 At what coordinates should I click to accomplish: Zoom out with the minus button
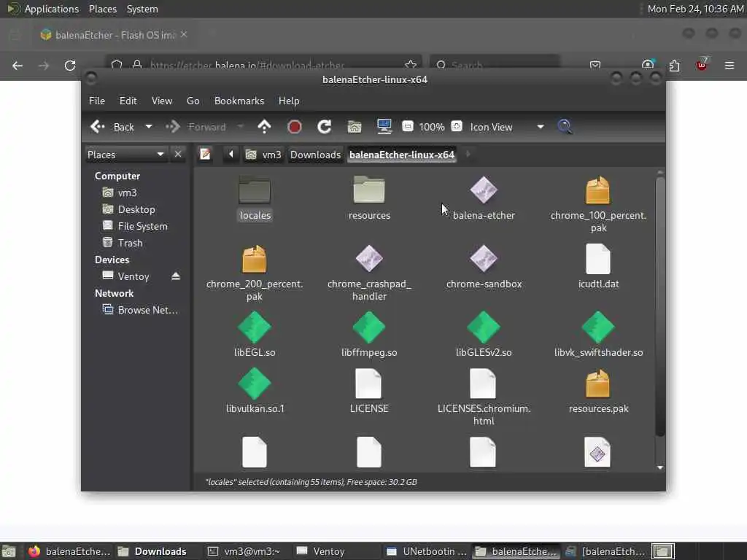(x=408, y=126)
